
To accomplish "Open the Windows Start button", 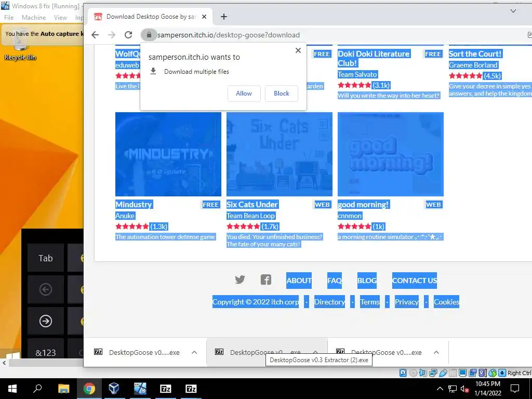I will pos(12,389).
